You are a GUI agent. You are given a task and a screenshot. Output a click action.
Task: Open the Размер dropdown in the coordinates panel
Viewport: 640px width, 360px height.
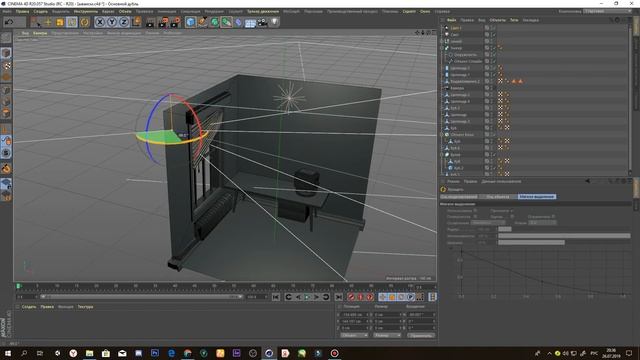[x=387, y=335]
